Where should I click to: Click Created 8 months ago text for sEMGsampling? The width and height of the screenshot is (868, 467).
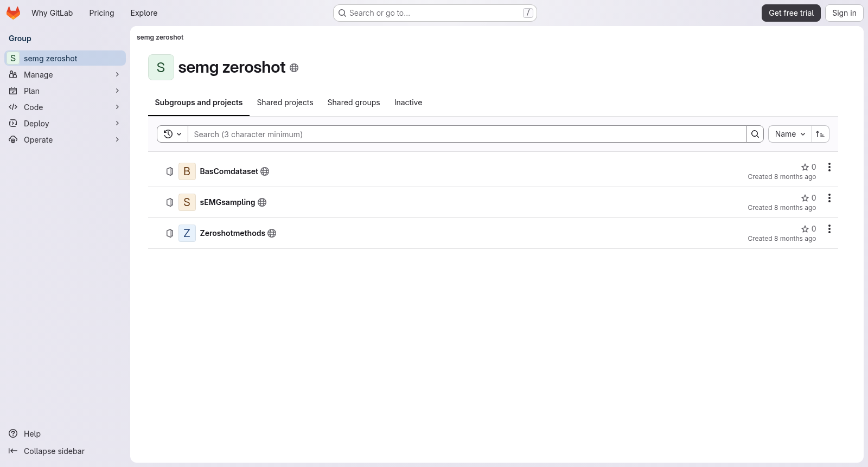(x=782, y=208)
